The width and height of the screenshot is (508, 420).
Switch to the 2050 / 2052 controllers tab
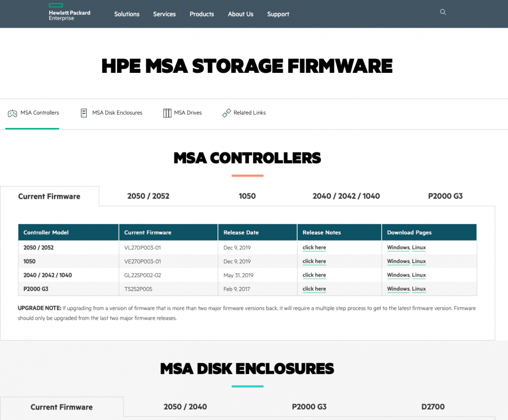148,195
